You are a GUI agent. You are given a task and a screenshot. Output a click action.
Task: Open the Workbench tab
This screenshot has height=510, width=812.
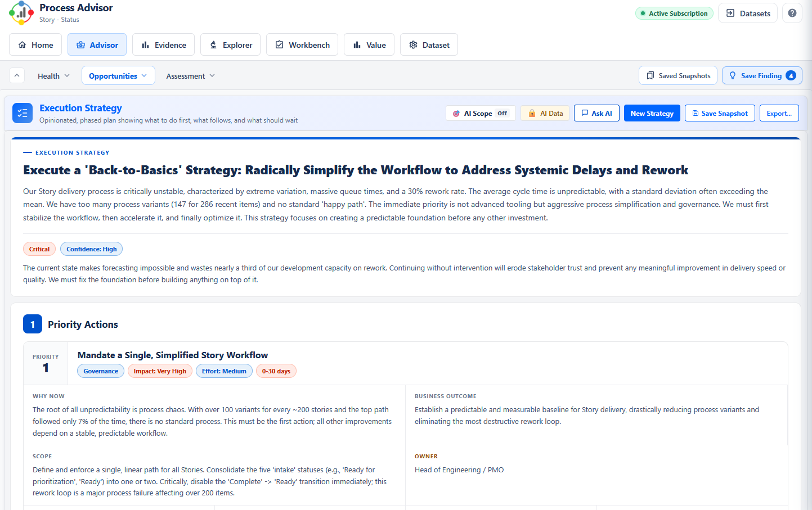click(x=302, y=45)
